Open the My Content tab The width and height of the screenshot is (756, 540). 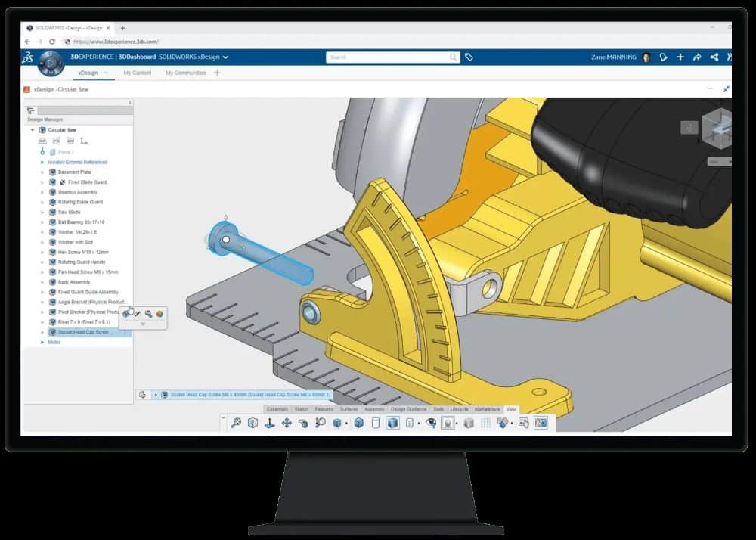137,73
